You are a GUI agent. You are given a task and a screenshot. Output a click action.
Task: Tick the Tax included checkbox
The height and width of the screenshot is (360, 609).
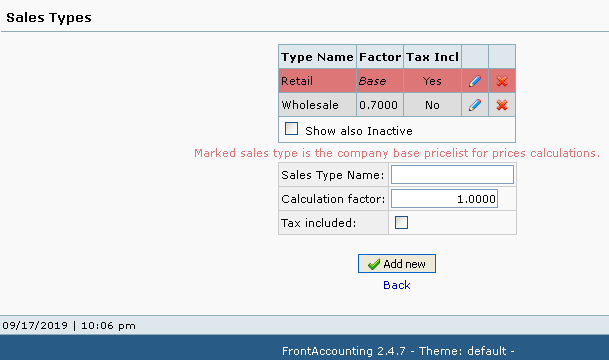[x=401, y=223]
